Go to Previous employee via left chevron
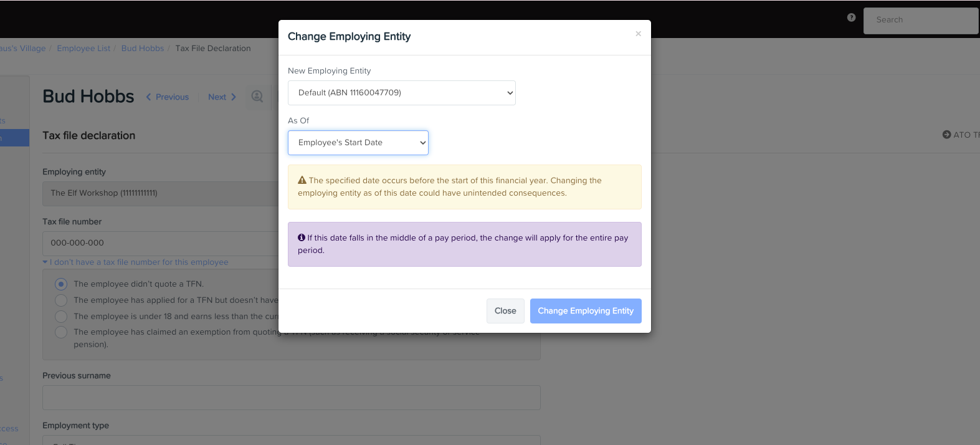This screenshot has height=445, width=980. (x=149, y=97)
